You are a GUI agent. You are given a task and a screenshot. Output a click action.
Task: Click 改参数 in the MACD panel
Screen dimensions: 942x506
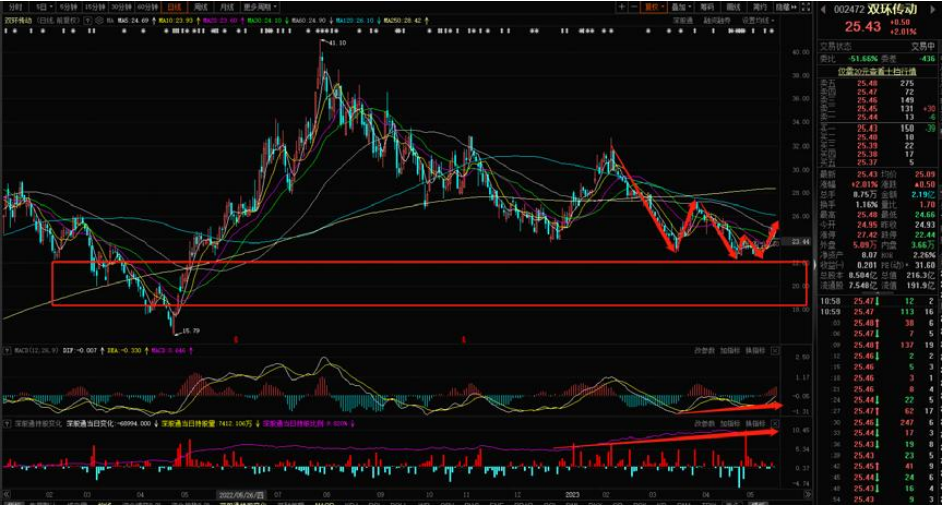(x=703, y=351)
